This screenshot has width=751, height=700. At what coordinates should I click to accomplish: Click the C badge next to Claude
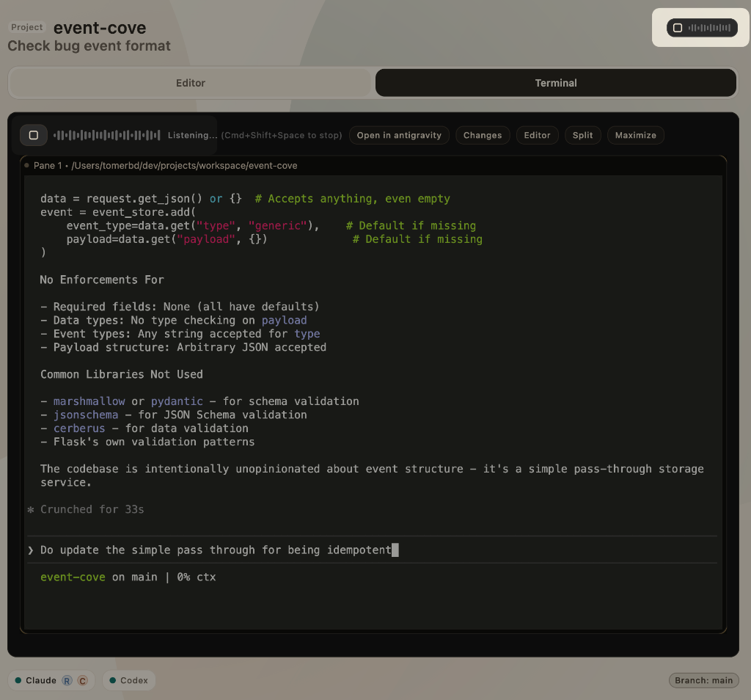point(83,681)
